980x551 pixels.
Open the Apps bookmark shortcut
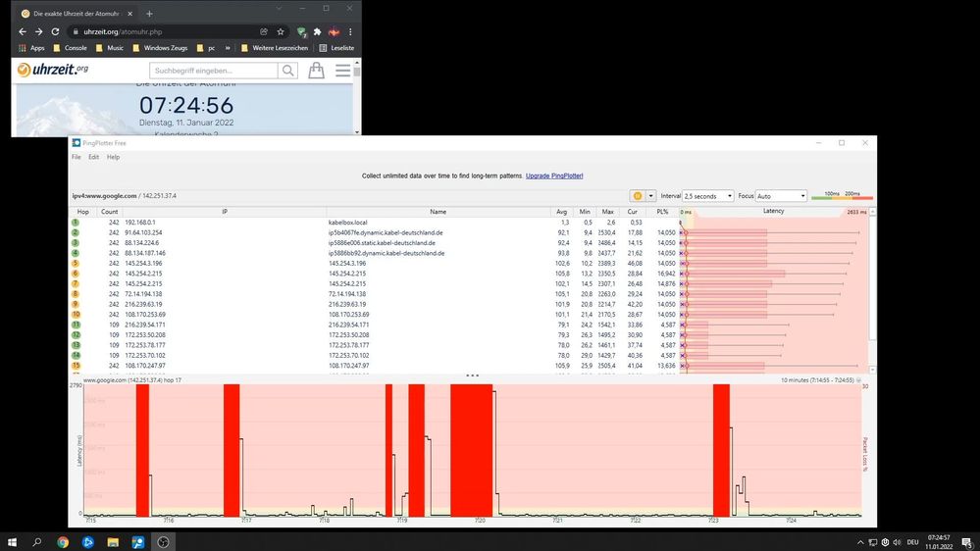[x=31, y=48]
